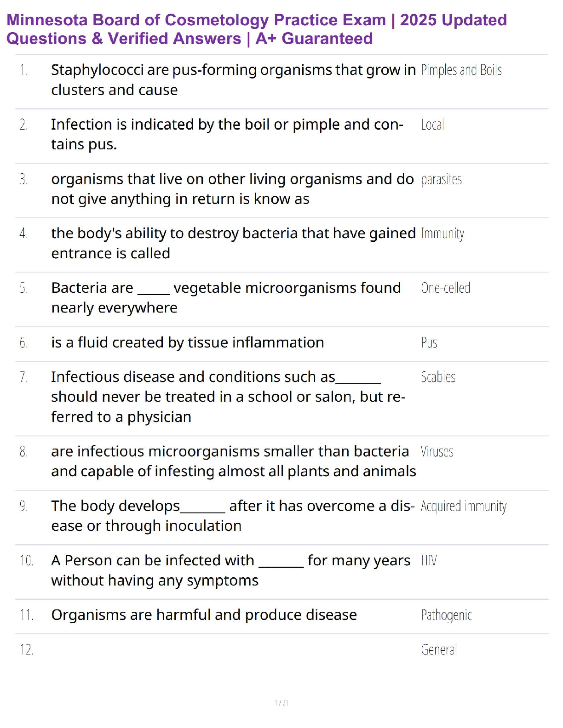Select the answer "Scabies"

pos(438,377)
